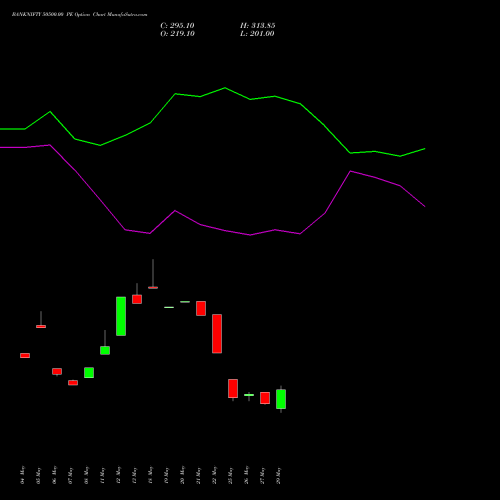Select the 06 May date label
The width and height of the screenshot is (500, 500).
pyautogui.click(x=54, y=475)
